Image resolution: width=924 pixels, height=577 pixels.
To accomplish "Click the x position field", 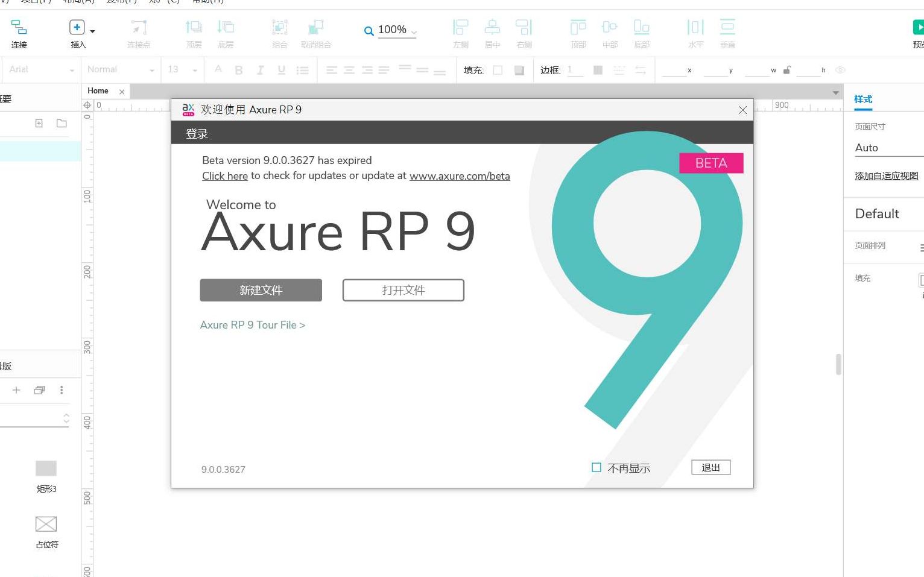I will 675,70.
